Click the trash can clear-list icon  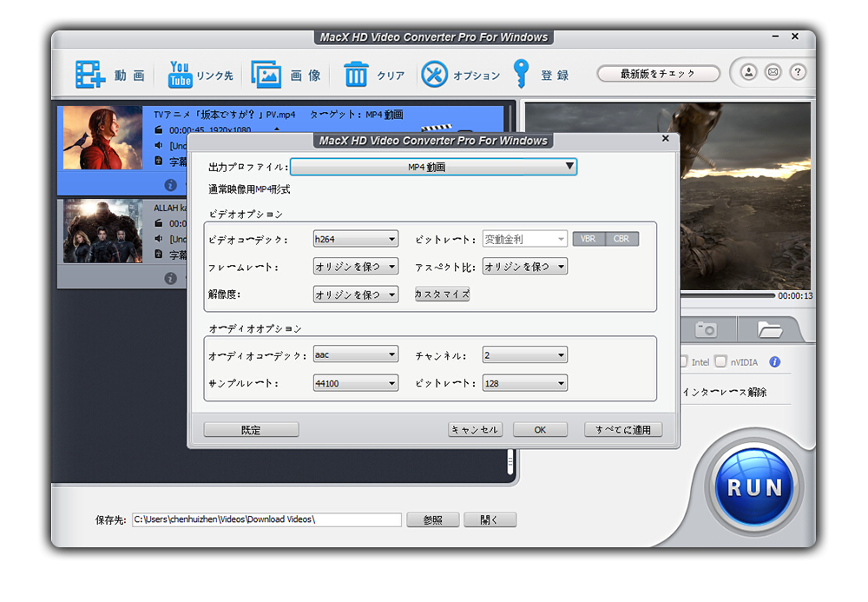(356, 74)
